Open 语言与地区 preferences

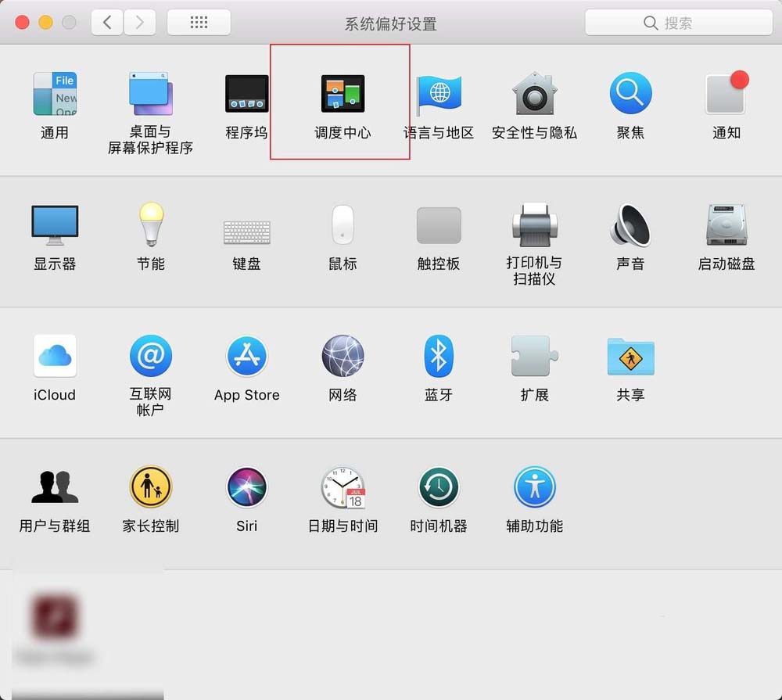(439, 94)
